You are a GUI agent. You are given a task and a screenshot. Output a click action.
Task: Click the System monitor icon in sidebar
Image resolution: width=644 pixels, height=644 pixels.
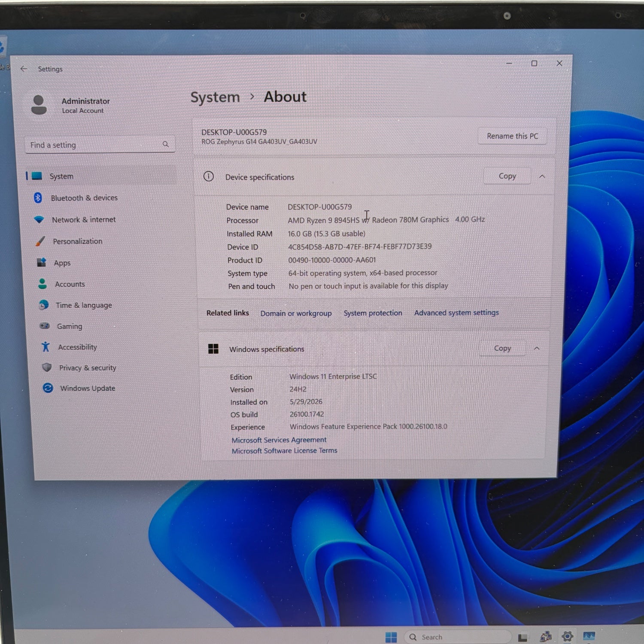click(x=37, y=176)
